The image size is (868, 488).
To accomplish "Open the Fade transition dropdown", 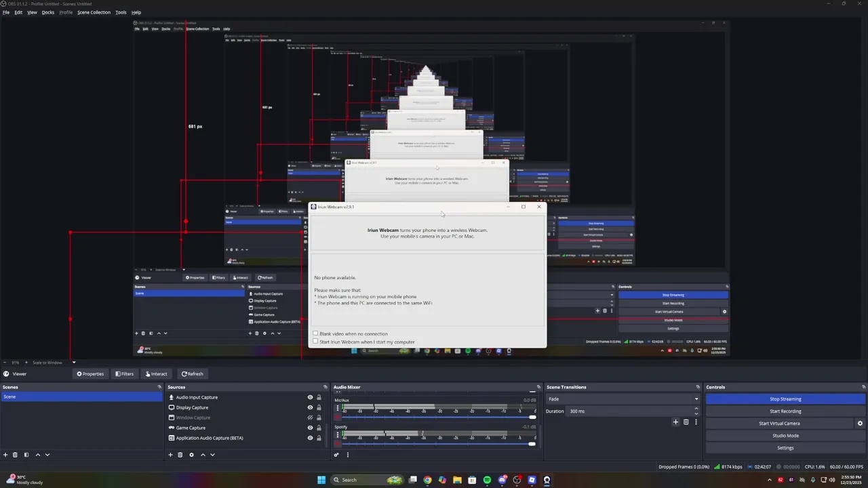I will click(x=623, y=399).
